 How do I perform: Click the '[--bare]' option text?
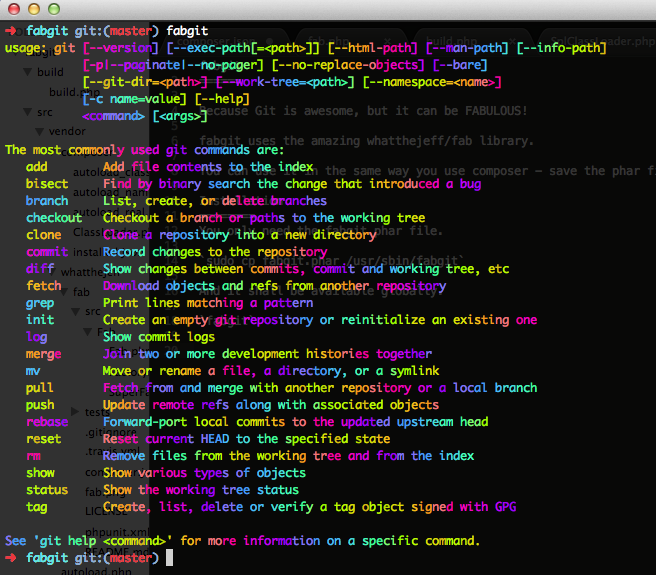pos(460,65)
